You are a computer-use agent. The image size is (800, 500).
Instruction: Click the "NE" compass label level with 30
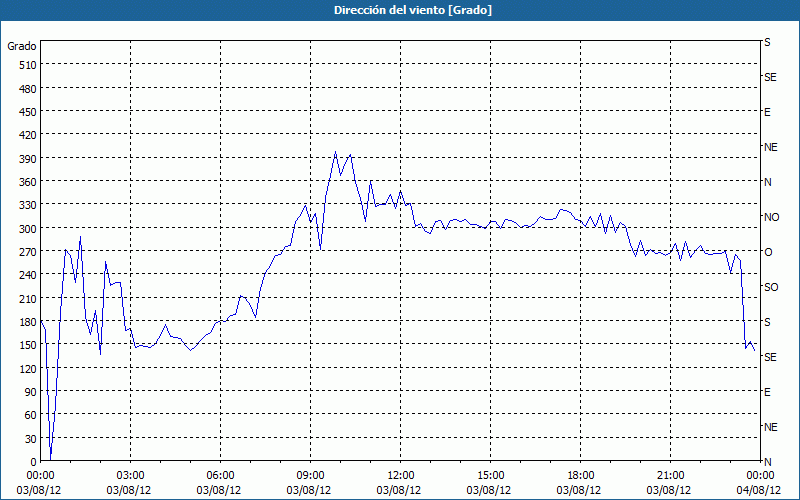770,427
